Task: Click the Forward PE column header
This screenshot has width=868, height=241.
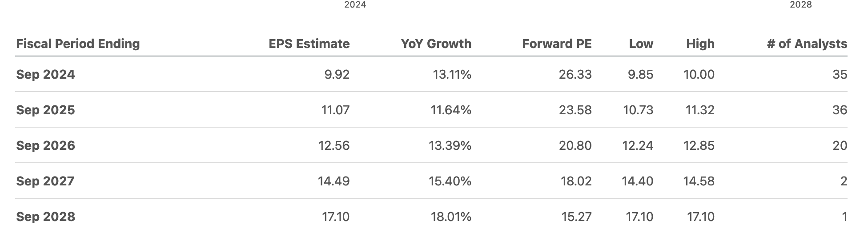Action: pos(557,44)
